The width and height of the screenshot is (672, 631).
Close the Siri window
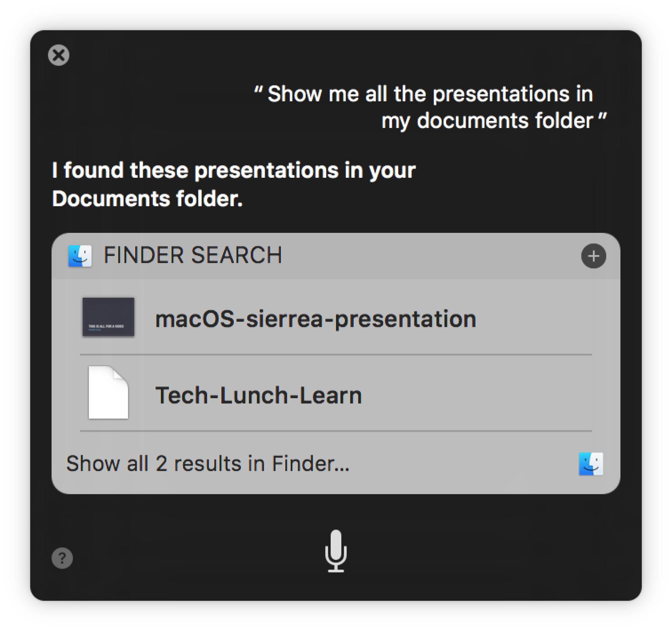pos(58,55)
